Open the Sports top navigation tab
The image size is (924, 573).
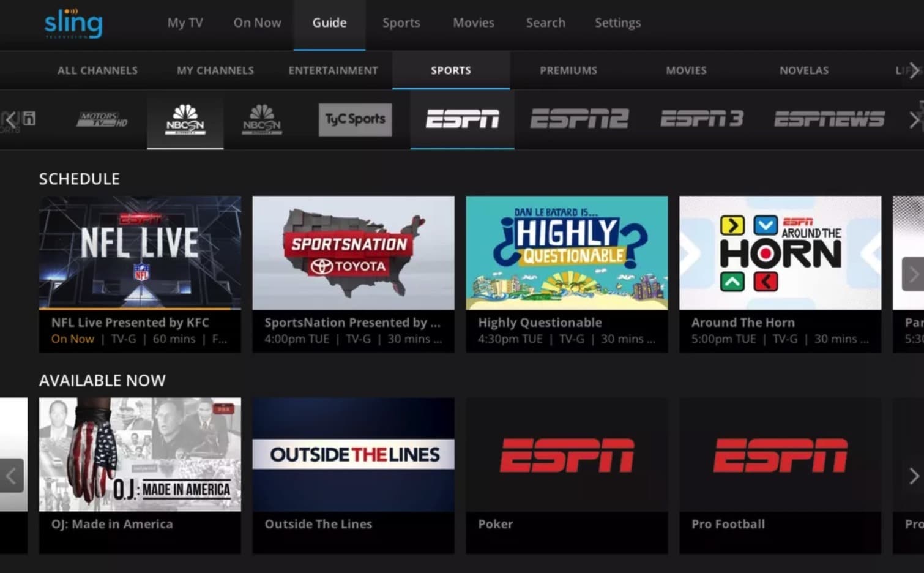[401, 23]
